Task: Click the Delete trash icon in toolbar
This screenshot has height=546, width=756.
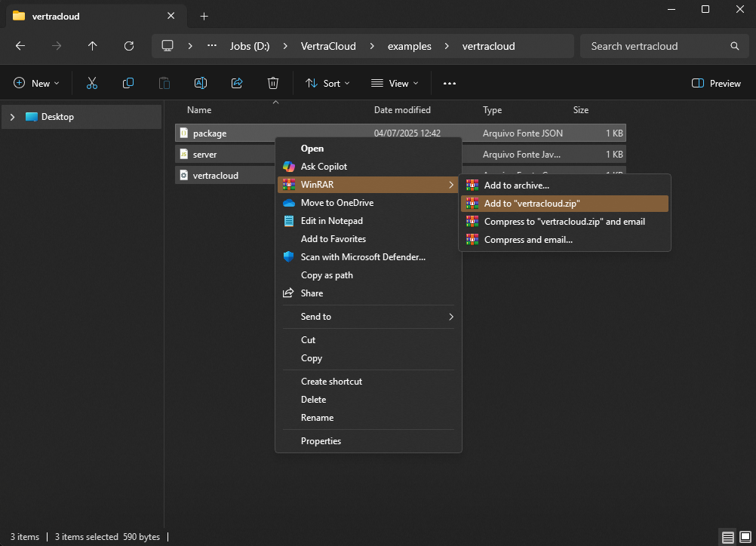Action: [273, 84]
